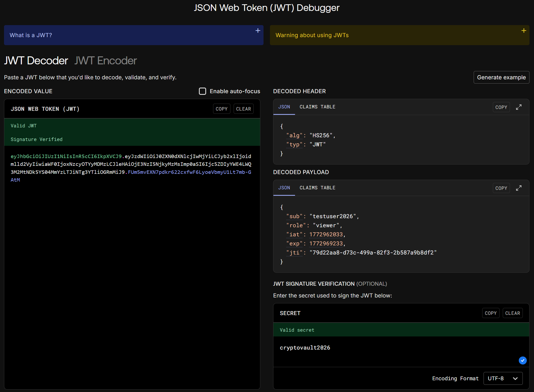
Task: Expand the decoded header fullscreen icon
Action: [519, 107]
